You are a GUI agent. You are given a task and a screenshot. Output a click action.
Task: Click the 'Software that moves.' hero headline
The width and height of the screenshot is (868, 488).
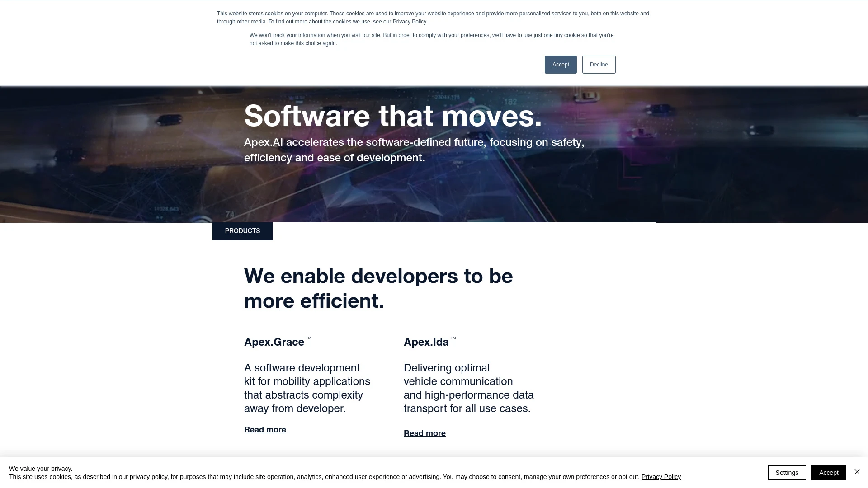[x=392, y=117]
